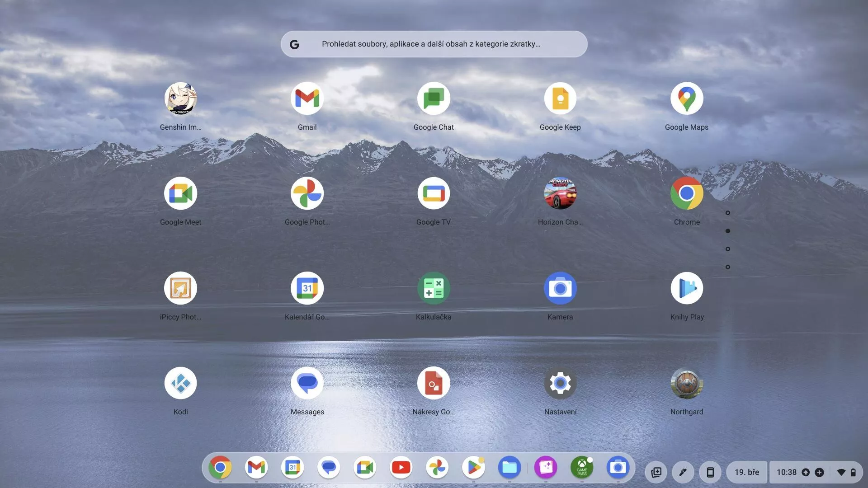Open Google Photos in the launcher grid
The height and width of the screenshot is (488, 868).
click(307, 193)
